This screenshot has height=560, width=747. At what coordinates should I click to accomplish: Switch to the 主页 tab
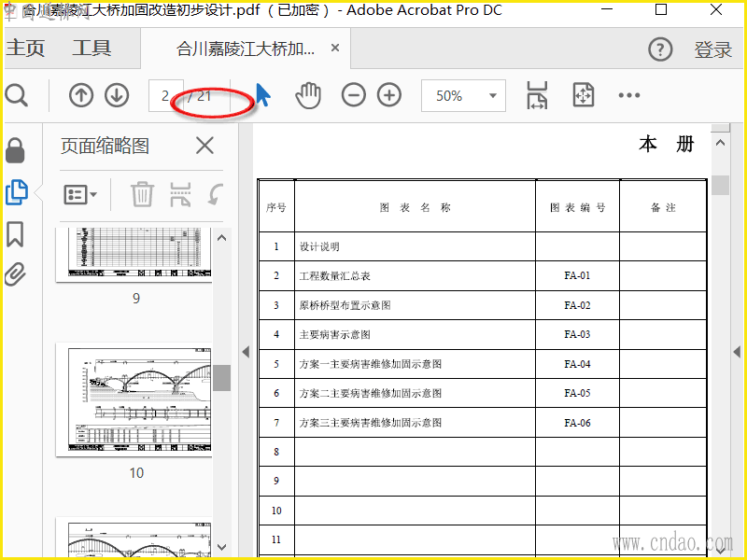click(x=25, y=48)
